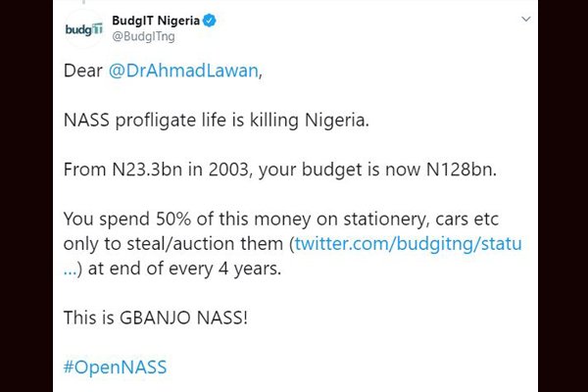The image size is (588, 392).
Task: Click the You spend 50% line
Action: pyautogui.click(x=281, y=220)
